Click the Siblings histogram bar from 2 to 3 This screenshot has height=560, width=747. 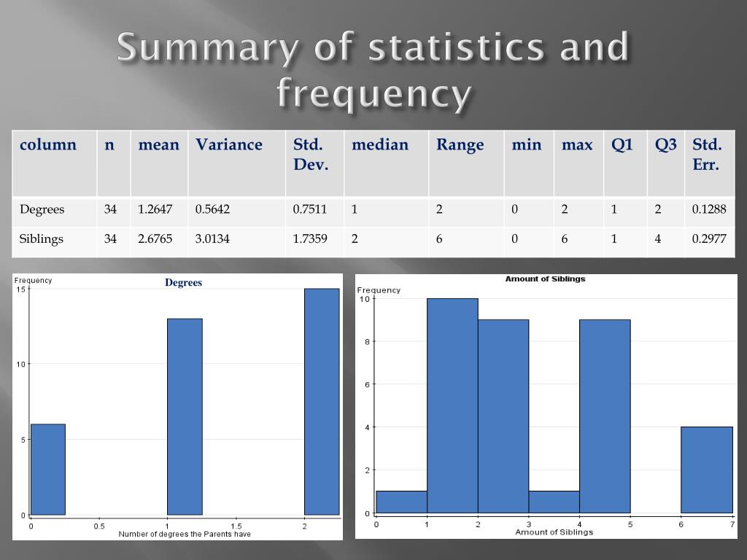(x=503, y=416)
